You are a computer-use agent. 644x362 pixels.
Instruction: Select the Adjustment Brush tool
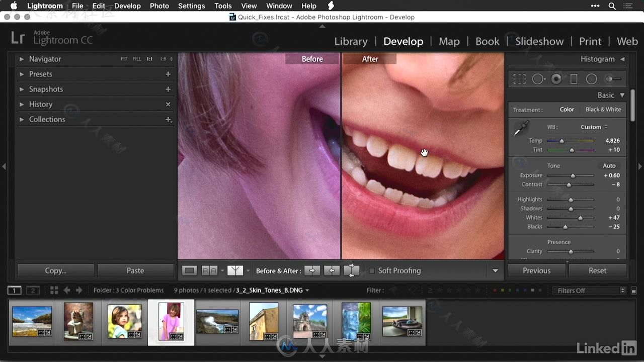pos(613,79)
